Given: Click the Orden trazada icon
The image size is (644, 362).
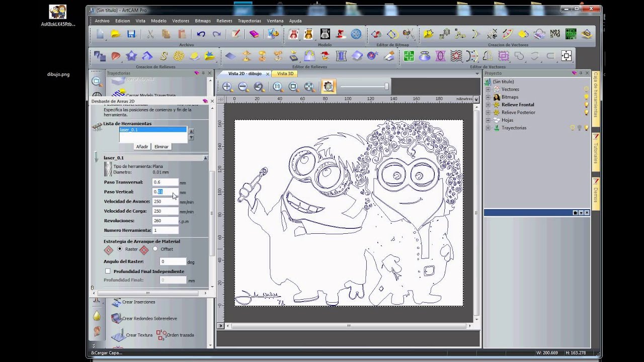Looking at the screenshot, I should point(161,335).
